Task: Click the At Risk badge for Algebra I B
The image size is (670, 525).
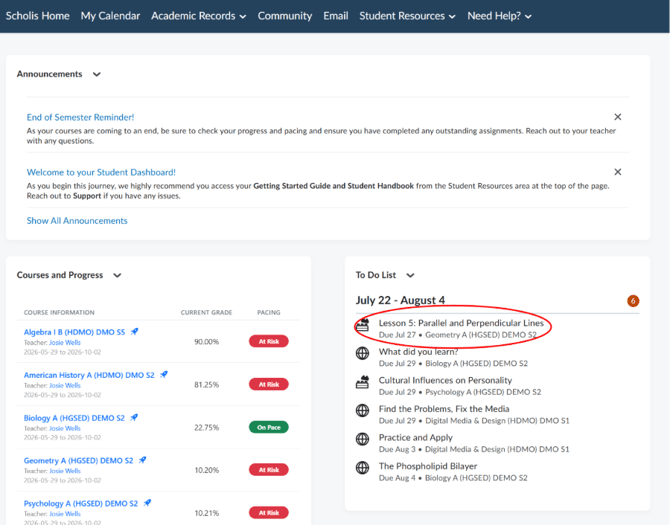Action: [269, 341]
